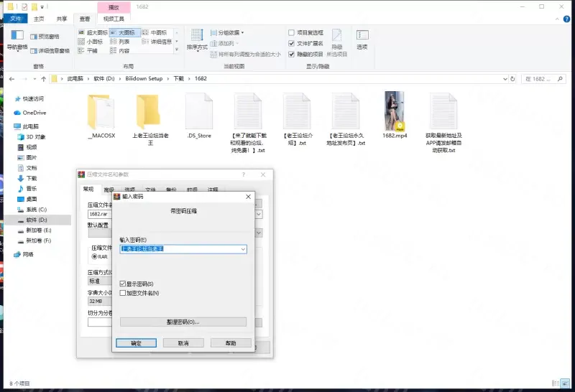Image resolution: width=575 pixels, height=392 pixels.
Task: Click the 下载 downloads icon in sidebar
Action: (21, 178)
